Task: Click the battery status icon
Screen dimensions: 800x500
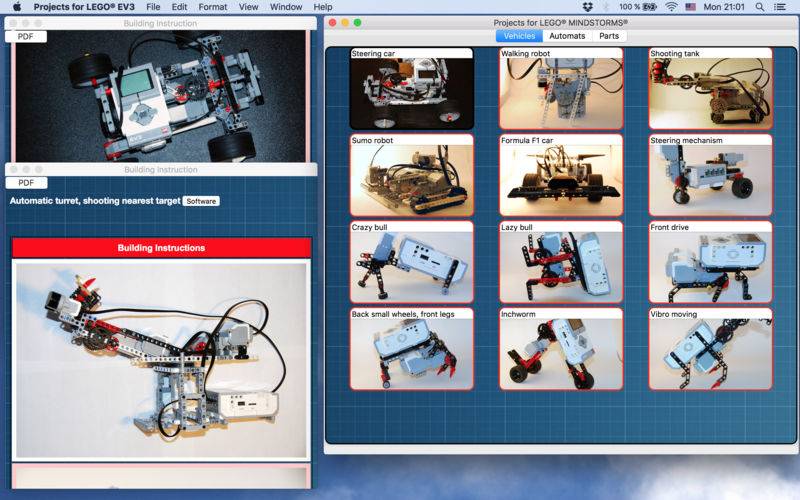Action: point(649,7)
